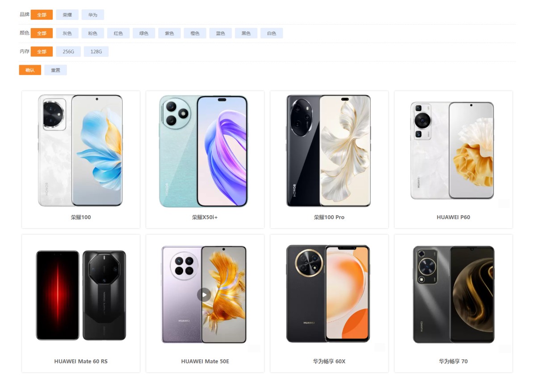Viewport: 536px width, 392px height.
Task: Select 256G memory filter
Action: [68, 51]
